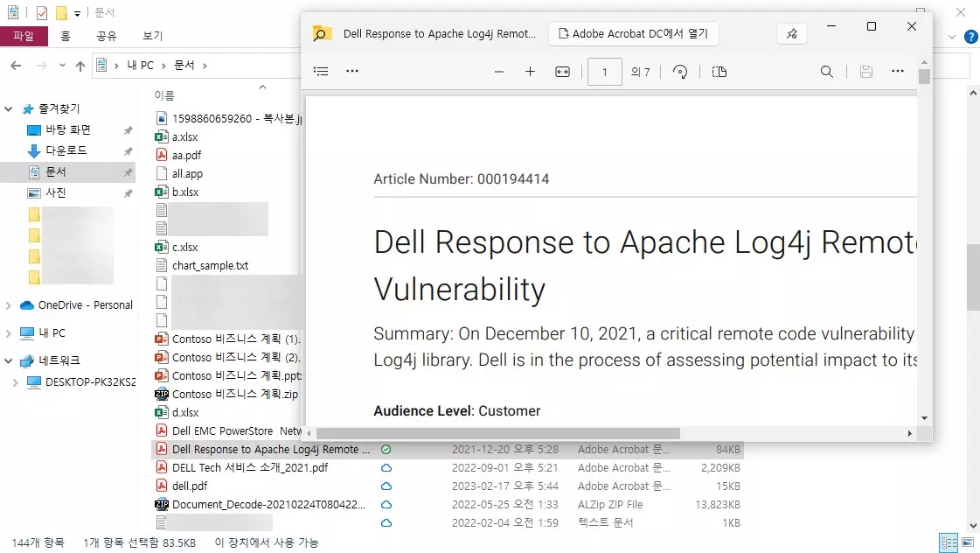Click the preview vertical scrollbar thumb
Screen dimensions: 980x553
pyautogui.click(x=924, y=76)
